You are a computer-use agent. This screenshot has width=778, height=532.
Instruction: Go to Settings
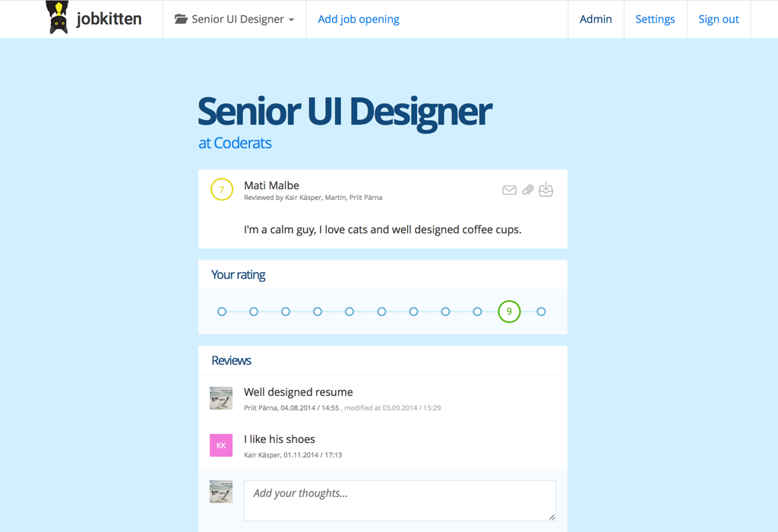pos(655,19)
